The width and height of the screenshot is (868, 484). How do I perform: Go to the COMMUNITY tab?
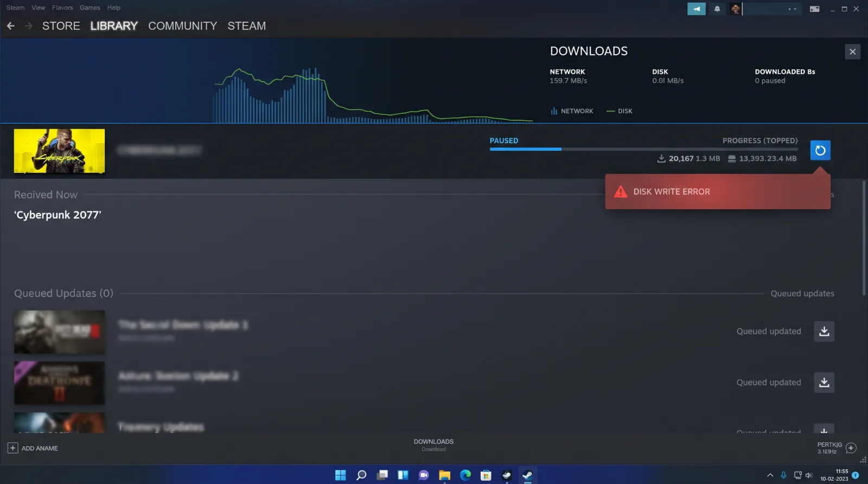point(183,26)
